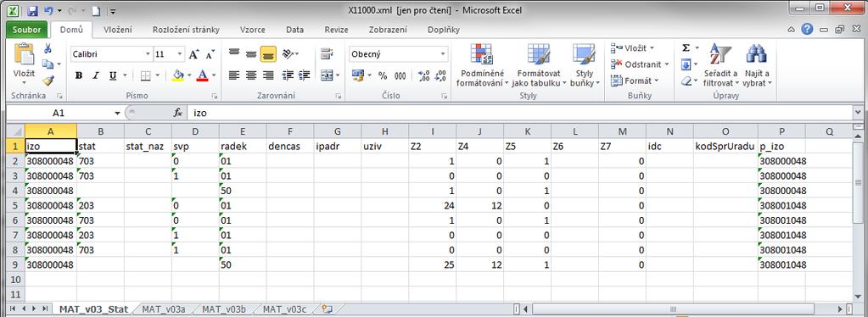Click the cell borders icon
Viewport: 868px width, 317px height.
(x=145, y=75)
